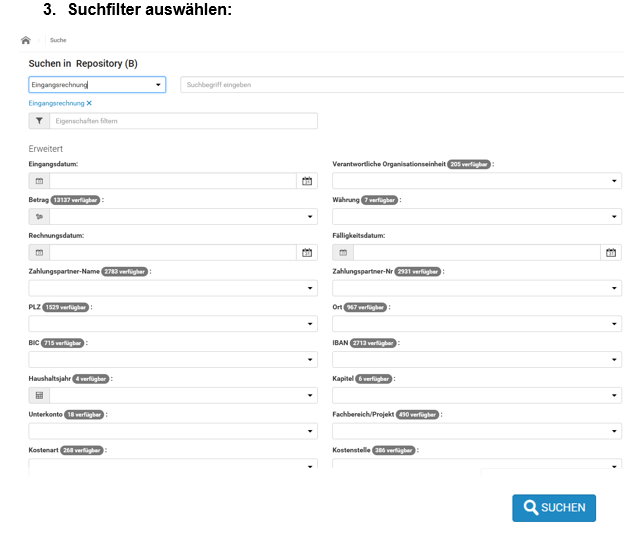Click the SUCHEN search button
This screenshot has height=545, width=643.
click(554, 508)
